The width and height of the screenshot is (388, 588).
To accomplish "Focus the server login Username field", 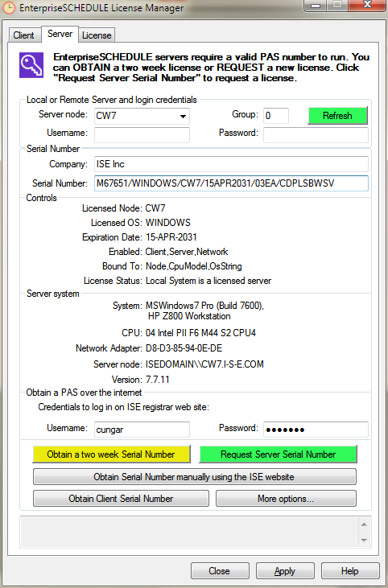I will point(142,134).
